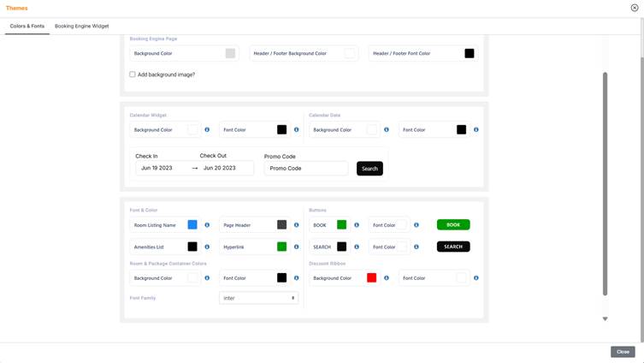This screenshot has height=363, width=644.
Task: Click the Check In date Jun 19 2023
Action: [157, 169]
